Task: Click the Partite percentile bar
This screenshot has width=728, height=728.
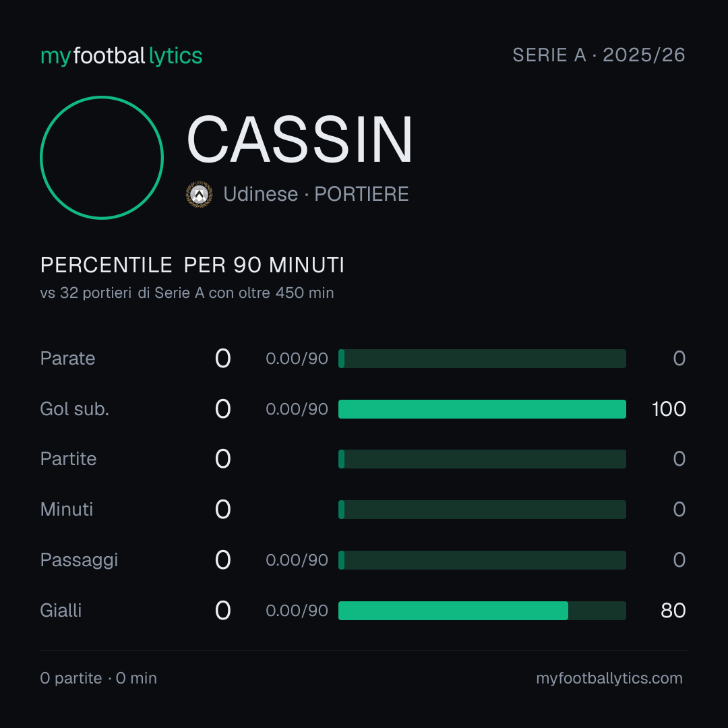Action: click(x=482, y=459)
